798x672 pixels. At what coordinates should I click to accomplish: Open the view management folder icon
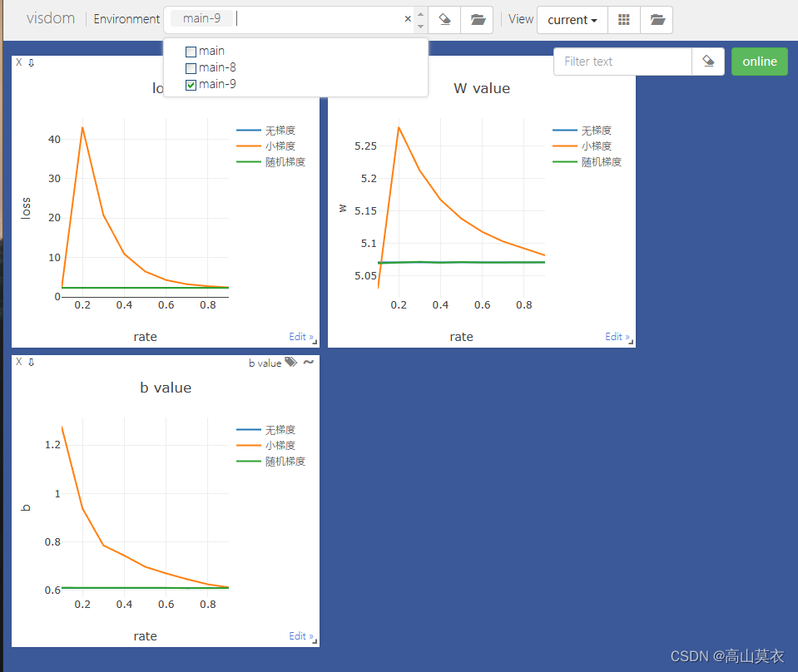[657, 20]
